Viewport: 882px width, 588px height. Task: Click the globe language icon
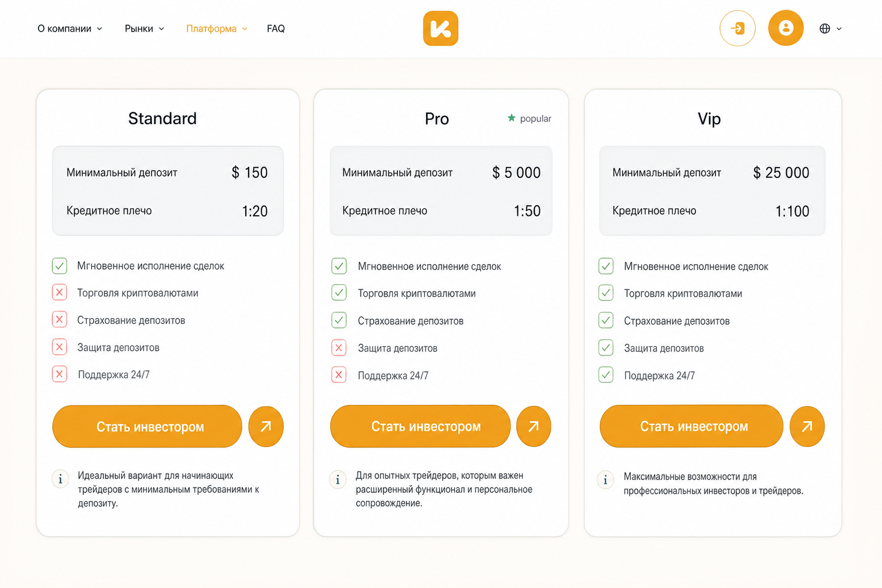coord(825,29)
